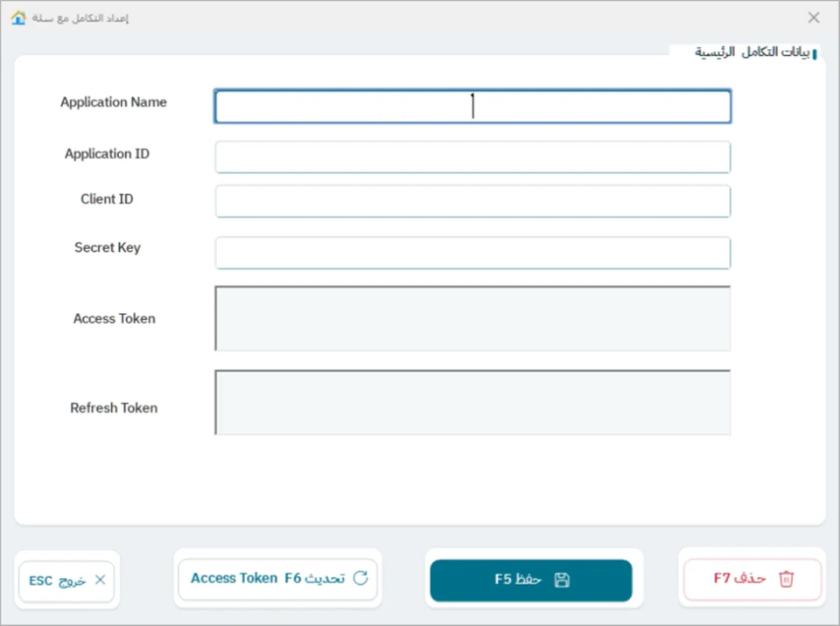Click the window title إعداد التكامل مع سلة

pos(80,18)
